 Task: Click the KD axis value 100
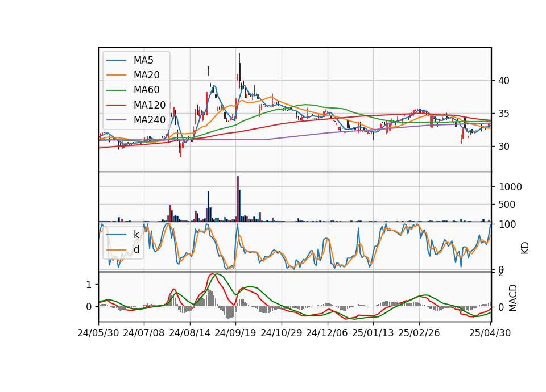coord(507,224)
